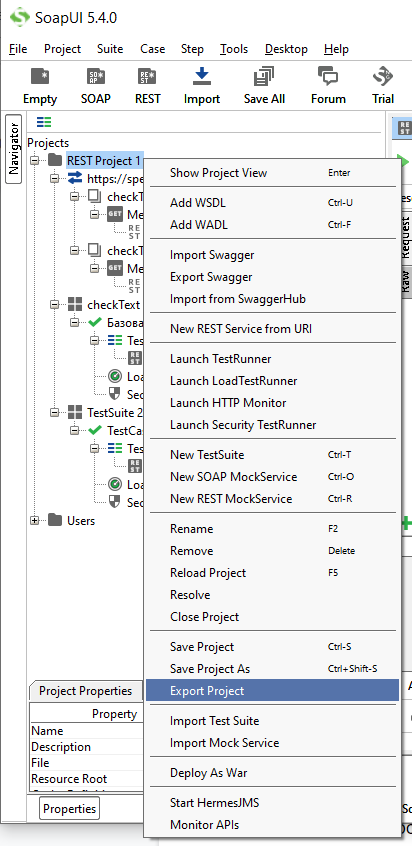
Task: Collapse the TestSuite 2 node
Action: click(55, 412)
